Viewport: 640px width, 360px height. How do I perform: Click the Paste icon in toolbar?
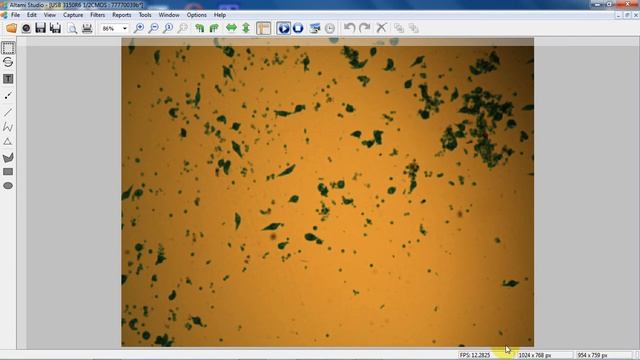[413, 28]
